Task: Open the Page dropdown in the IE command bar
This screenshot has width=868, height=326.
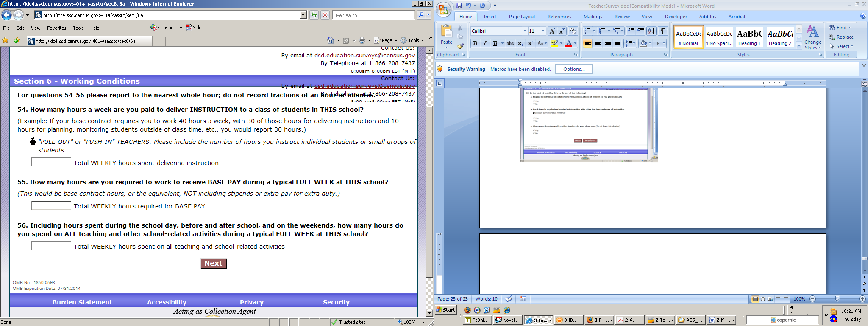Action: pyautogui.click(x=386, y=40)
